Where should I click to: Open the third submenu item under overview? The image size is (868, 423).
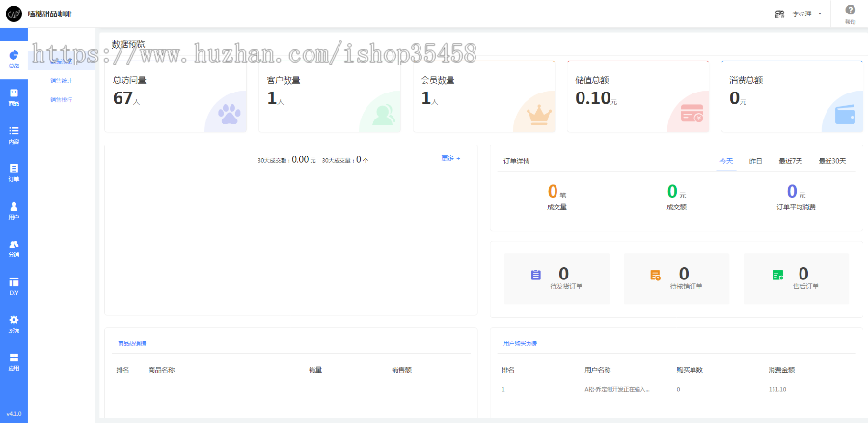tap(62, 100)
